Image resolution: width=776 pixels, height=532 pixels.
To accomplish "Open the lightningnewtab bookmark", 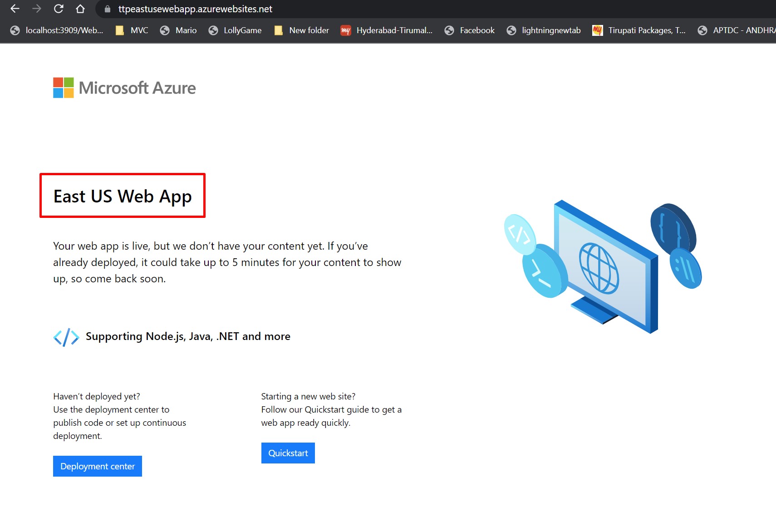I will click(x=544, y=30).
